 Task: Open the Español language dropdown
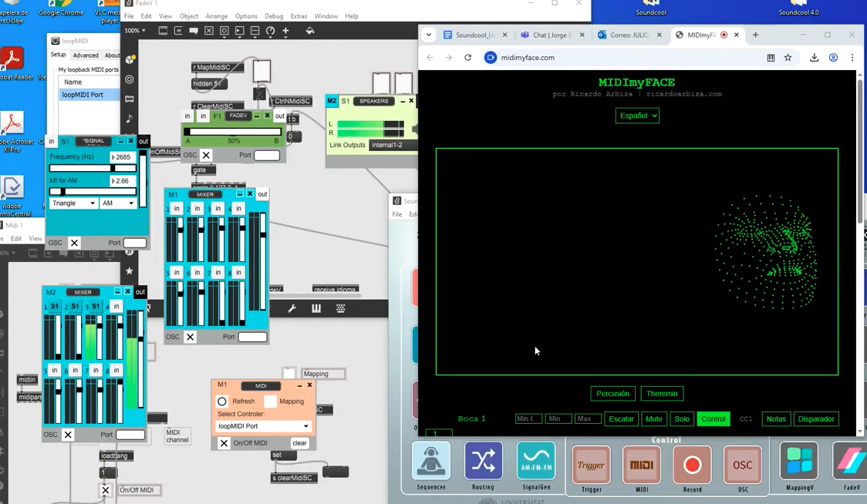tap(637, 116)
